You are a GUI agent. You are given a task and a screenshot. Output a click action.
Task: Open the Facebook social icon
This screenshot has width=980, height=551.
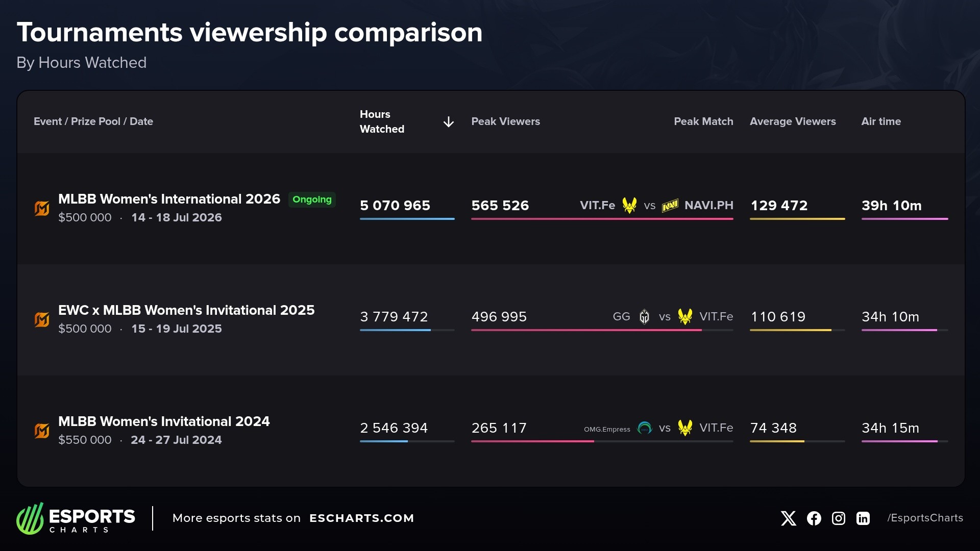(x=814, y=518)
